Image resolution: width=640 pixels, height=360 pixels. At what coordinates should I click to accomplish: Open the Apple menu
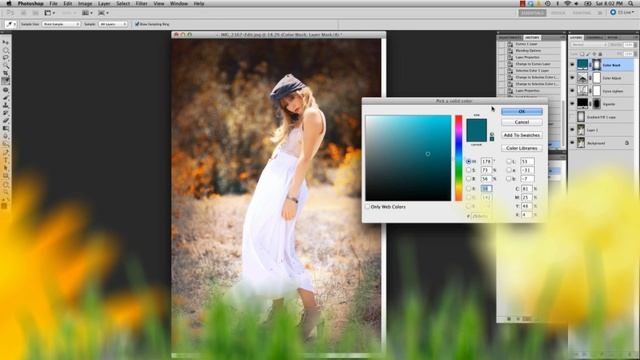9,3
